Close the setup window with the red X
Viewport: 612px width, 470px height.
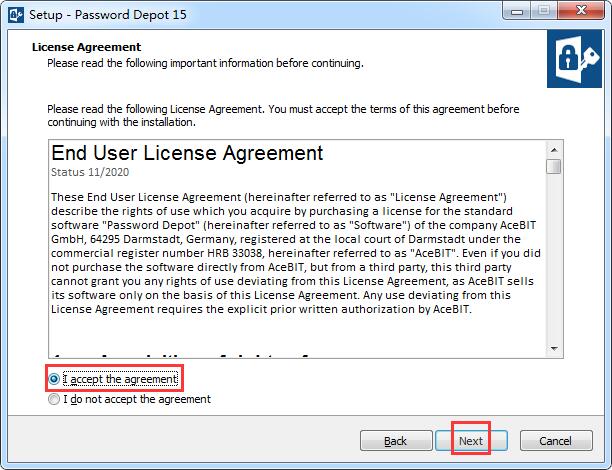coord(581,11)
